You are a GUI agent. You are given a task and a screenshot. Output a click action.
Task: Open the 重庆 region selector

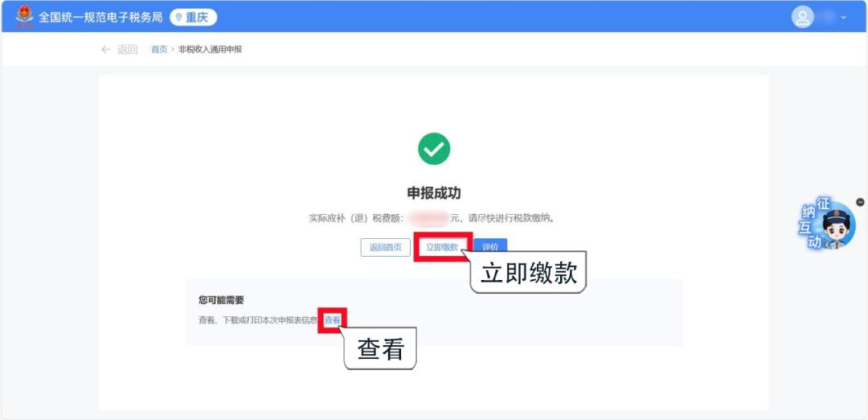coord(193,17)
